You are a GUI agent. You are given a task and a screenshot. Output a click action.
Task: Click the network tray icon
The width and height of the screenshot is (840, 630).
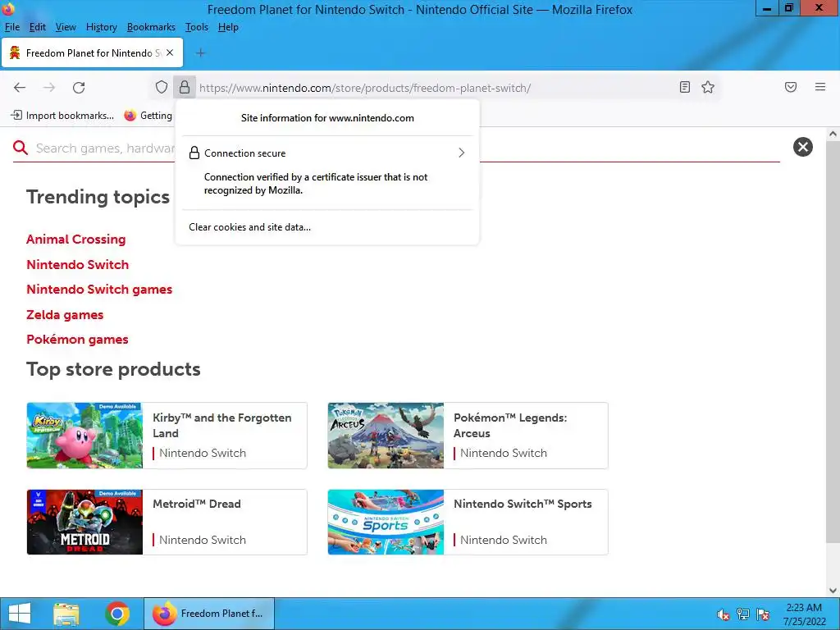(x=743, y=614)
